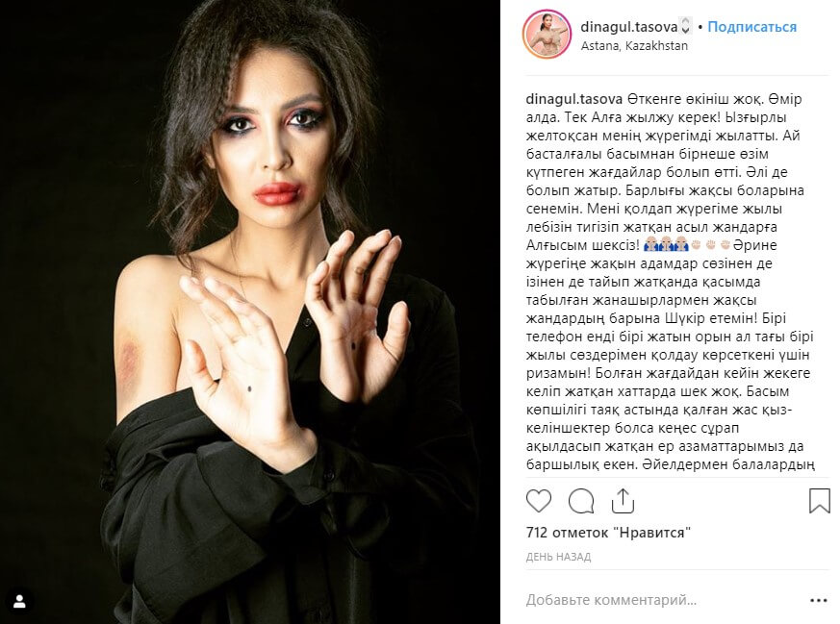Save the post with the bookmark icon
This screenshot has height=624, width=840.
[819, 501]
